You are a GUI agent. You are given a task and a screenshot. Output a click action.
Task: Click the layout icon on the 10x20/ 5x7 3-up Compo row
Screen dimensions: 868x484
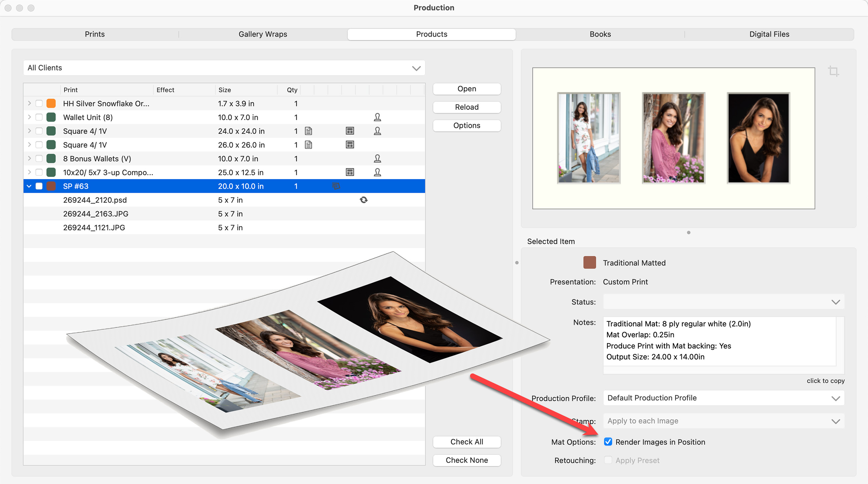(350, 172)
